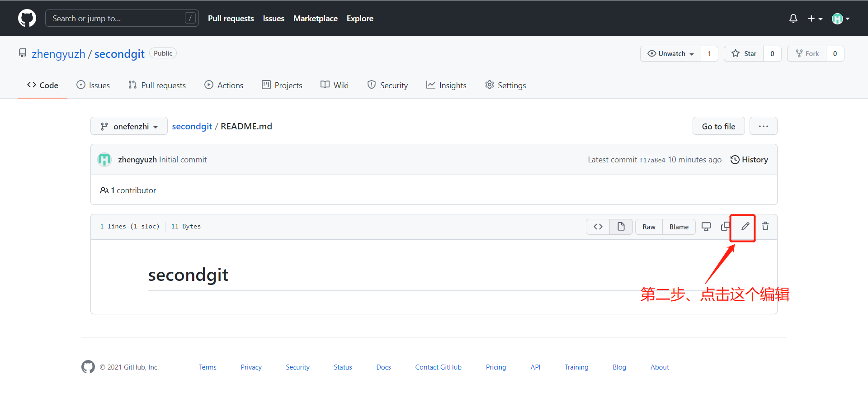Open footer Status link
Viewport: 868px width, 408px height.
point(343,367)
